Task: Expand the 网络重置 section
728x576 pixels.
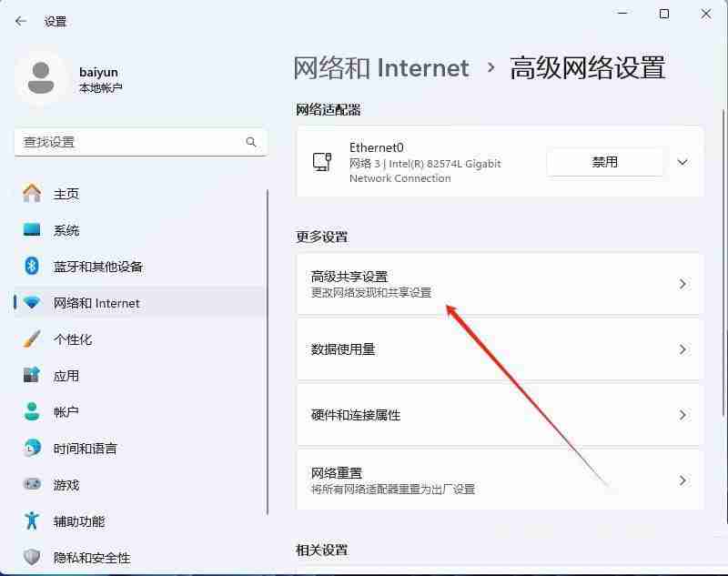Action: point(682,480)
